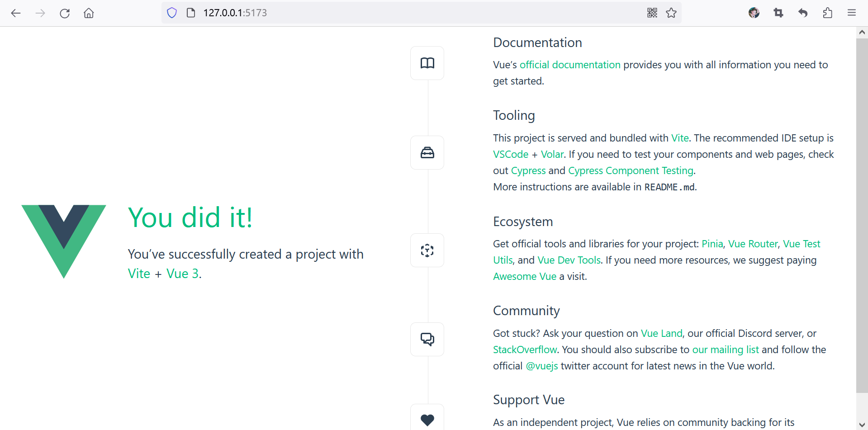Click the Support Vue heading

529,400
